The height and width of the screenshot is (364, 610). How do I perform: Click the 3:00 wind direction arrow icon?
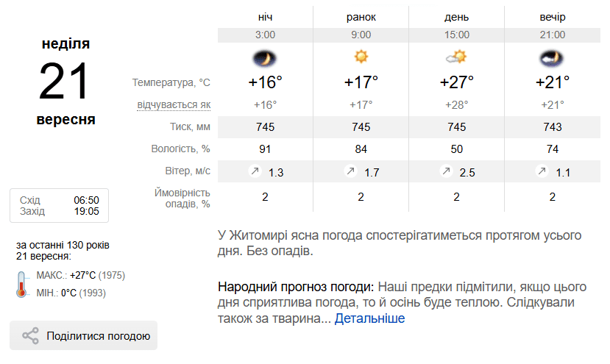(255, 171)
